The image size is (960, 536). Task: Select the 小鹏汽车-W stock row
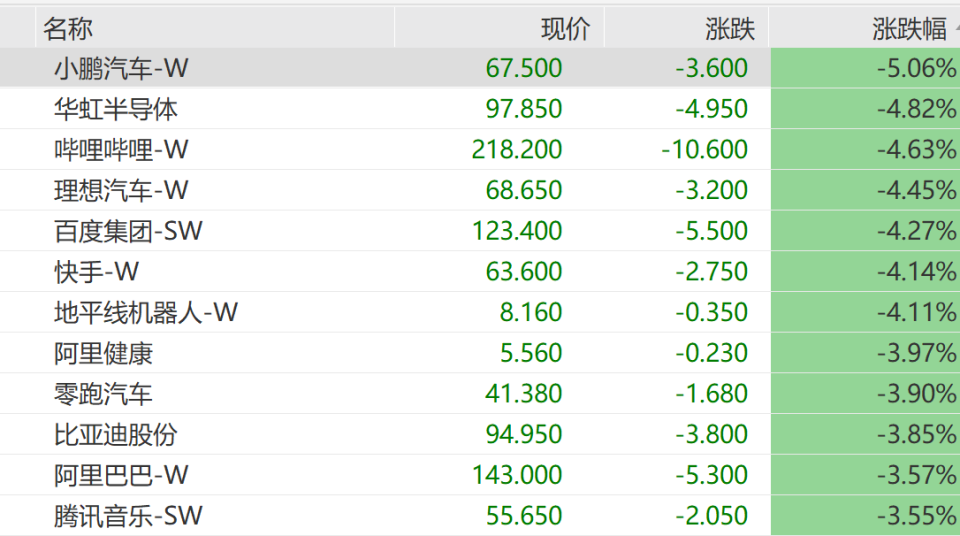pos(121,68)
